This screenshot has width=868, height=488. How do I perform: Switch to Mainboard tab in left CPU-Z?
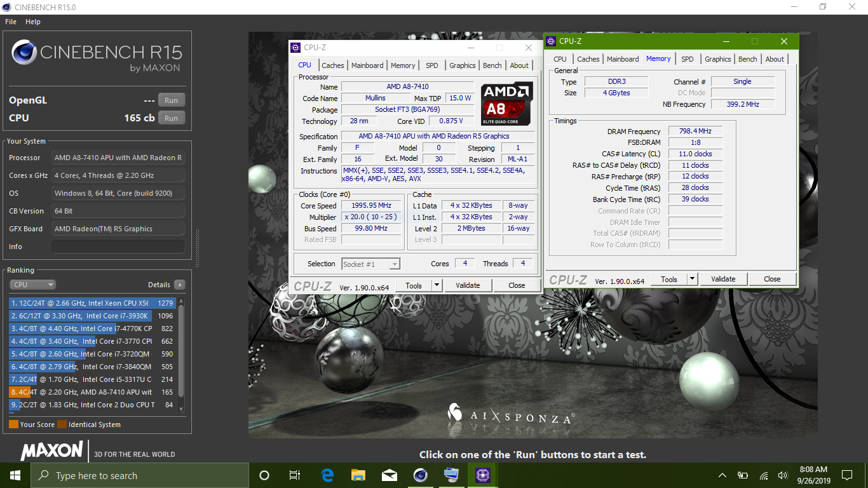367,65
